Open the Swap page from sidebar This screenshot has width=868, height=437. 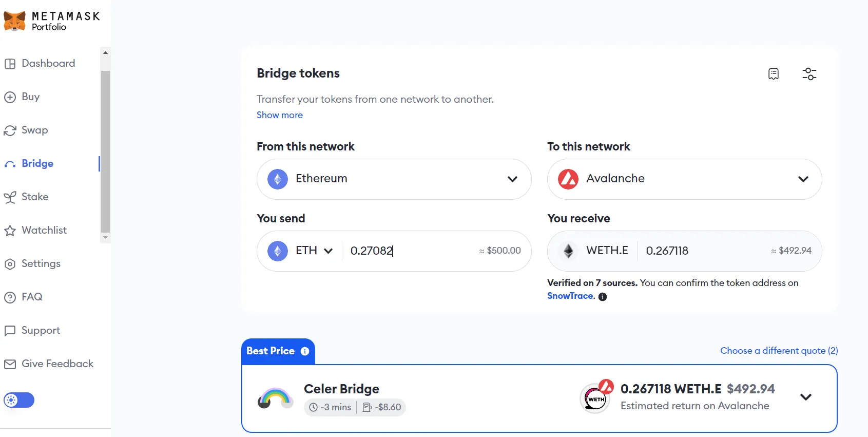coord(34,130)
